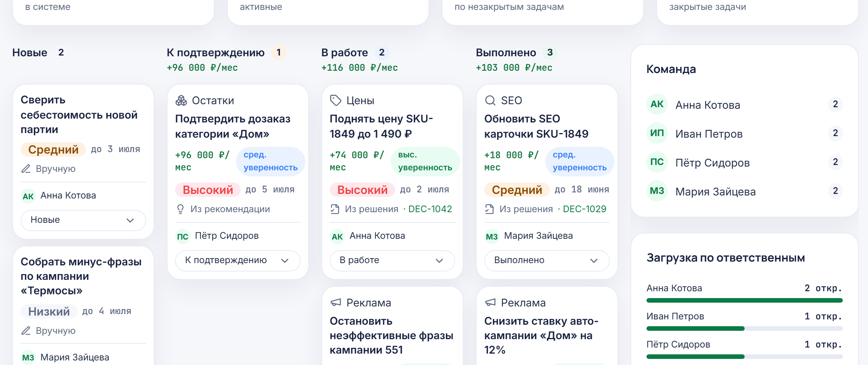Viewport: 868px width, 365px height.
Task: Click МЗ avatar in Команда panel
Action: 657,191
